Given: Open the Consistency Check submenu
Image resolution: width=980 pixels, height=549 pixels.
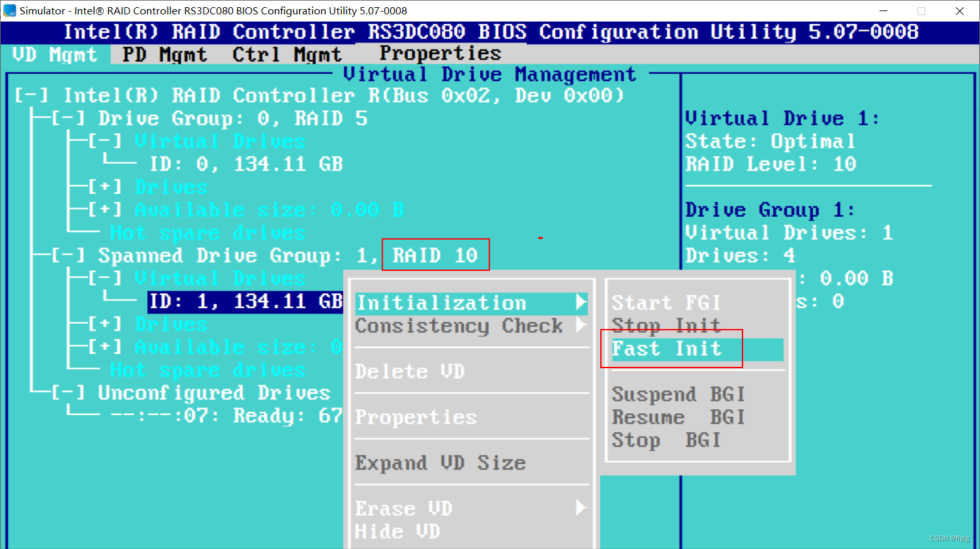Looking at the screenshot, I should 471,326.
